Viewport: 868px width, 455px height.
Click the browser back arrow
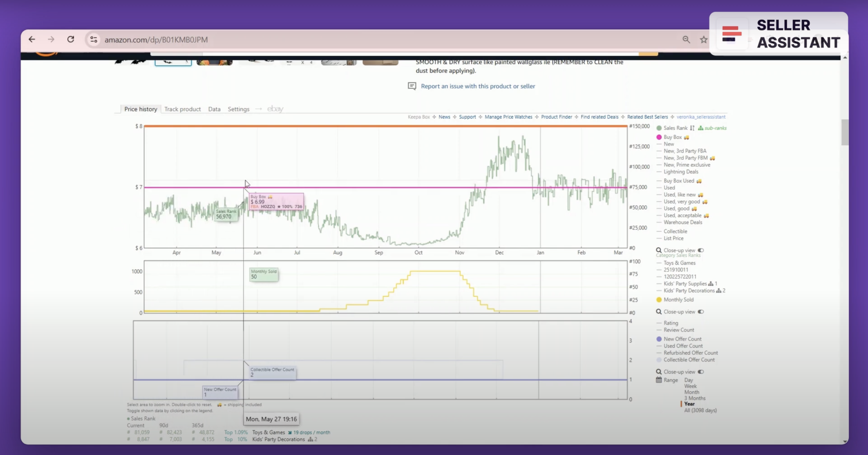click(x=32, y=39)
